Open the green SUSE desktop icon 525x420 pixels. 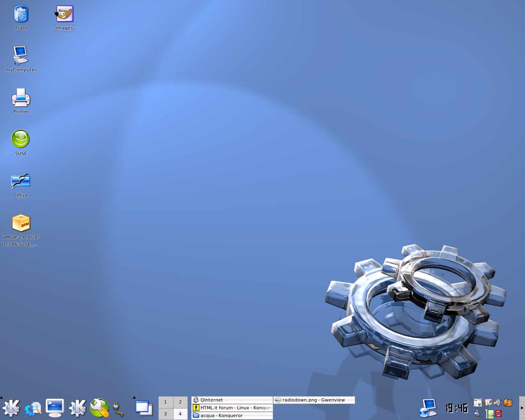pos(21,139)
